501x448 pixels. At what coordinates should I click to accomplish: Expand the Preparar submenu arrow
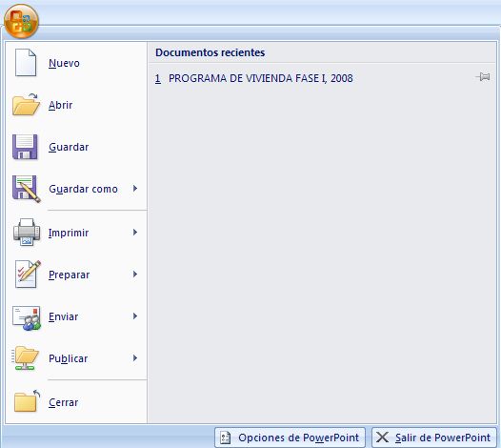click(x=135, y=275)
